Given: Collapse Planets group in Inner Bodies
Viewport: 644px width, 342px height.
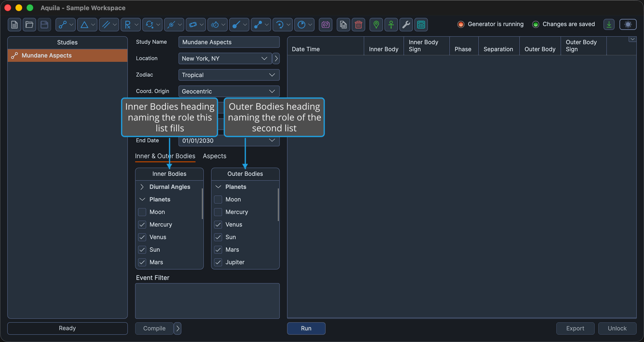Looking at the screenshot, I should click(x=142, y=199).
